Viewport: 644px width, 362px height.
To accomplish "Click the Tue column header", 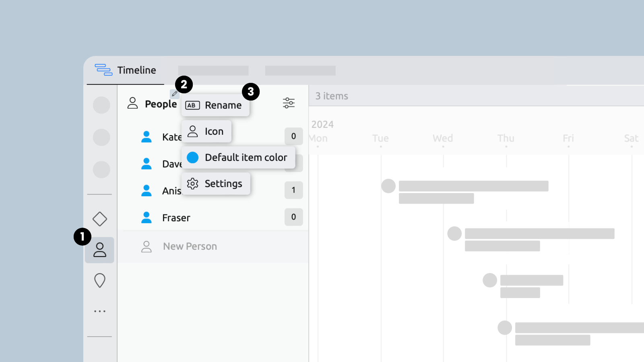I will pyautogui.click(x=380, y=138).
